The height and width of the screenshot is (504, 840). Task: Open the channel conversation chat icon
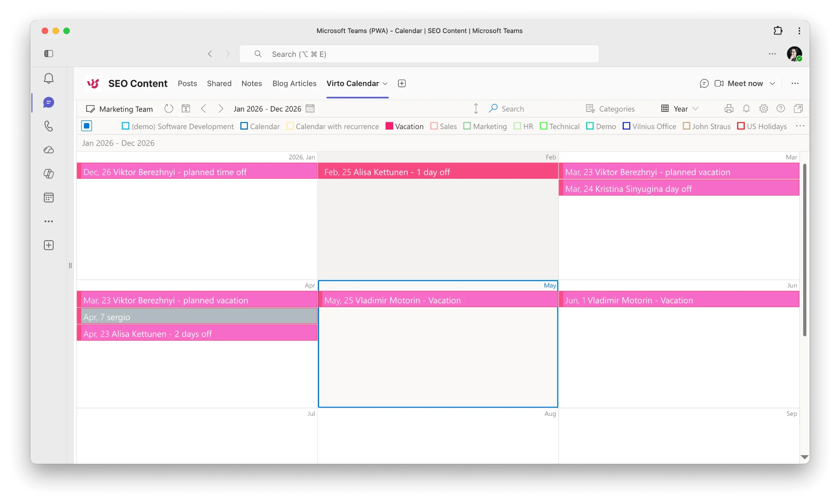[704, 84]
